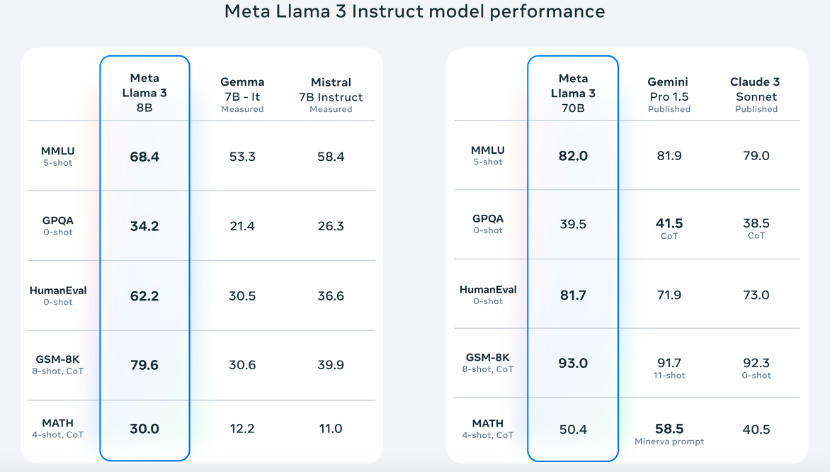
Task: Click the 82.0 MMLU score for Llama 70B
Action: 573,156
